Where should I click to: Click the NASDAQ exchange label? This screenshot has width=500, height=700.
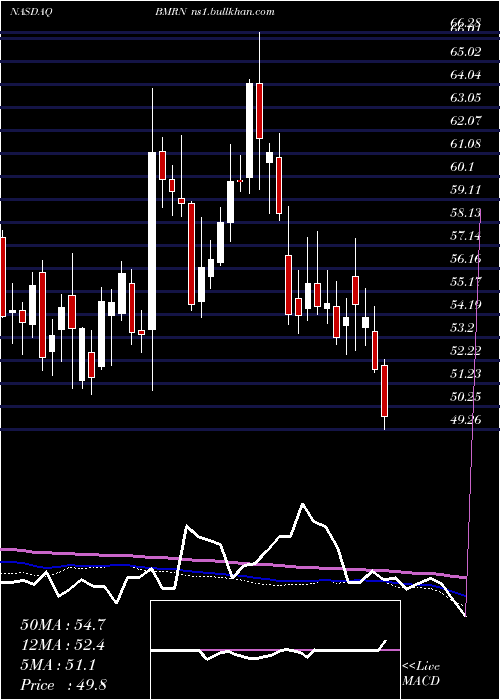(x=30, y=12)
